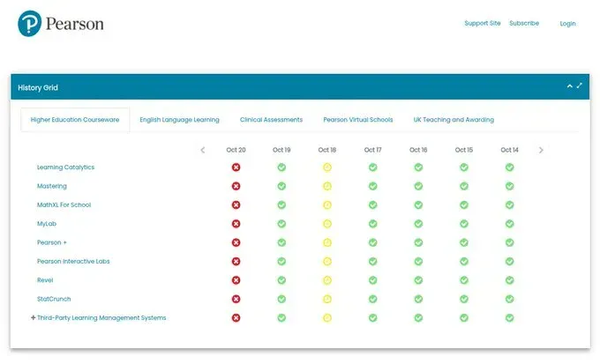
Task: Open the Clinical Assessments tab
Action: pyautogui.click(x=271, y=120)
